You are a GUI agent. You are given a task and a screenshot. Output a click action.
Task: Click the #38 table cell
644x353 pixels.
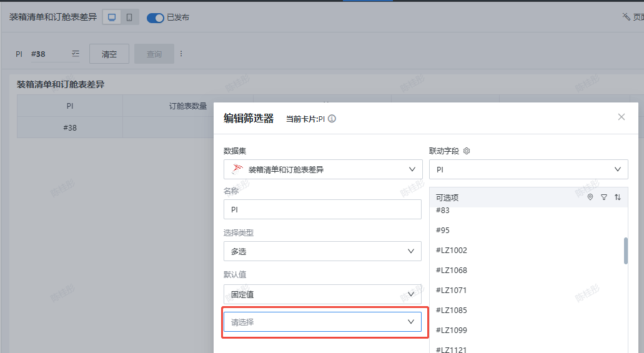click(x=70, y=127)
